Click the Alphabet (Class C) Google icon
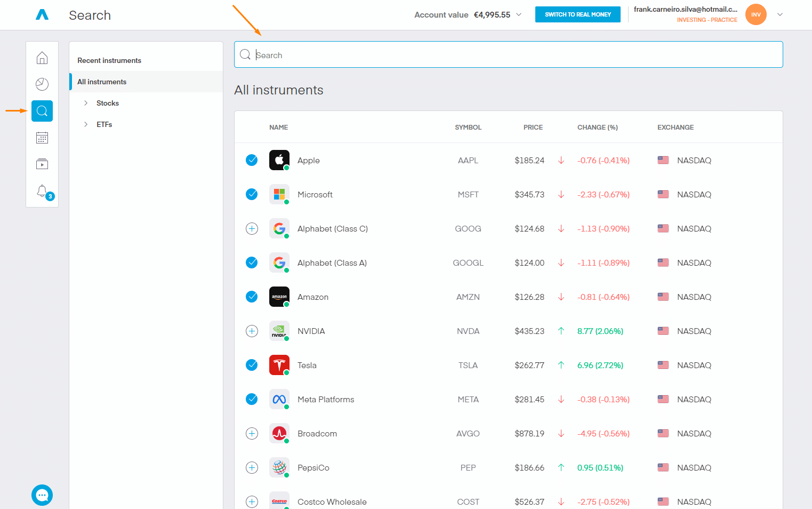Image resolution: width=812 pixels, height=509 pixels. (x=279, y=228)
